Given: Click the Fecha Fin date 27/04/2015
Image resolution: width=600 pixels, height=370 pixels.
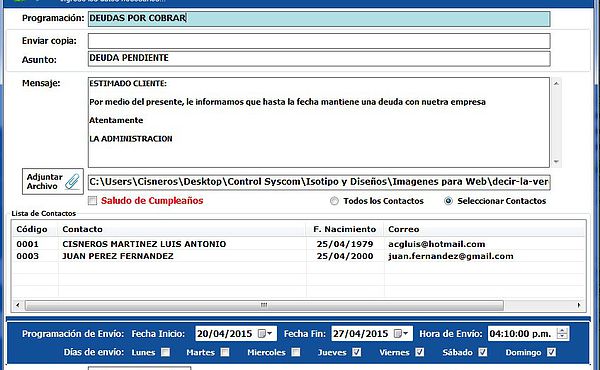Looking at the screenshot, I should [x=361, y=334].
